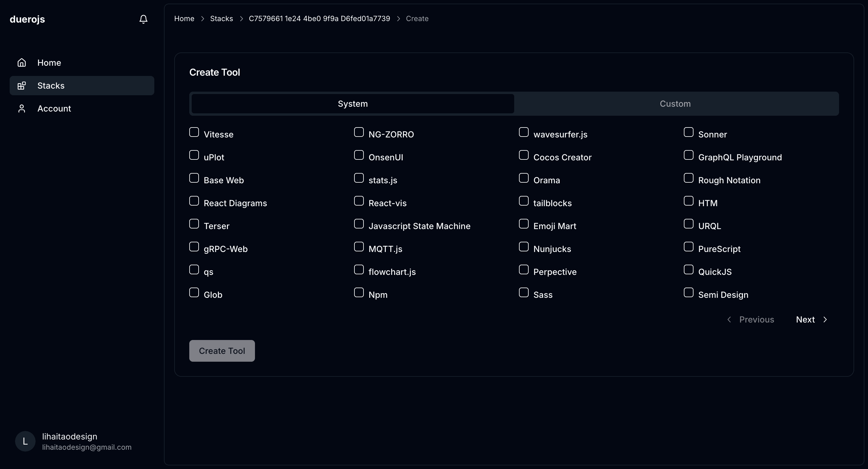Enable the Npm checkbox

click(359, 292)
